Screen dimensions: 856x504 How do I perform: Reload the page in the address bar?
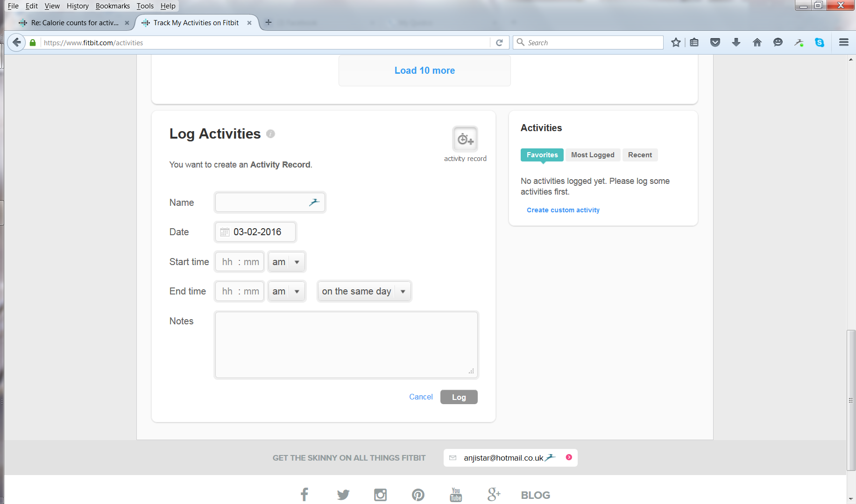pos(499,42)
